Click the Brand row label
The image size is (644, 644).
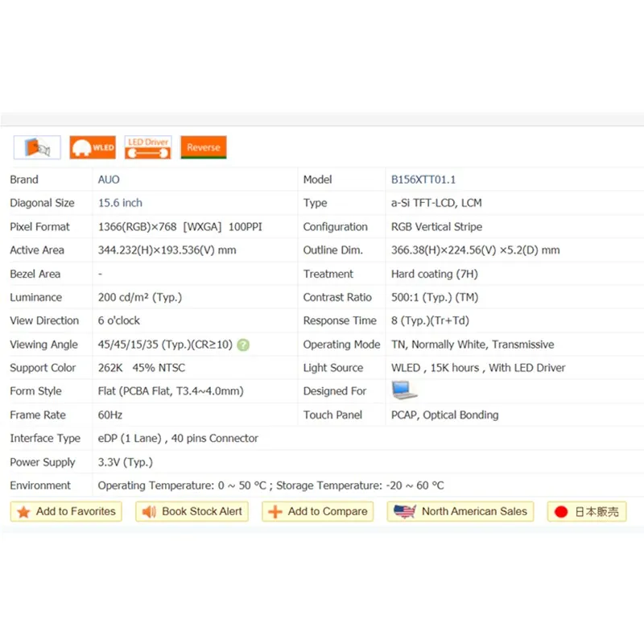(24, 180)
